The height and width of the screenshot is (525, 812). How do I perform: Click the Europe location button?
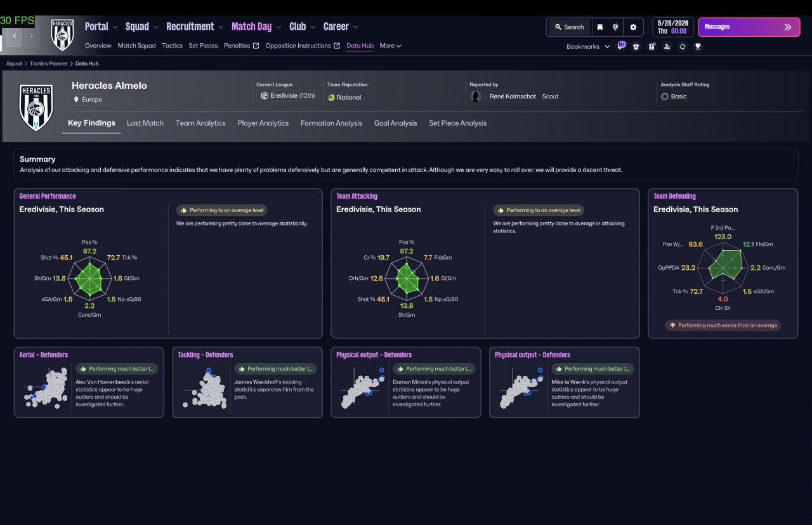(89, 100)
